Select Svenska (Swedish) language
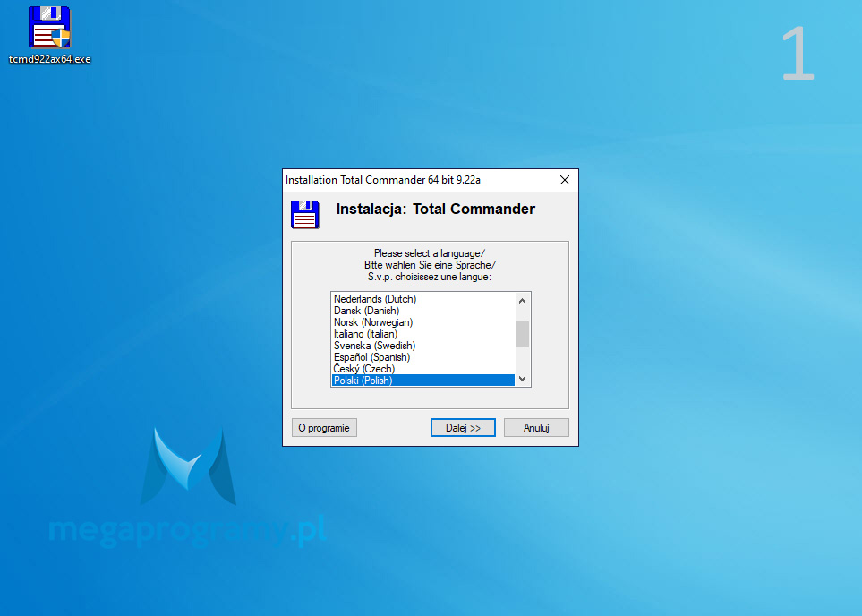This screenshot has height=616, width=862. (x=422, y=346)
